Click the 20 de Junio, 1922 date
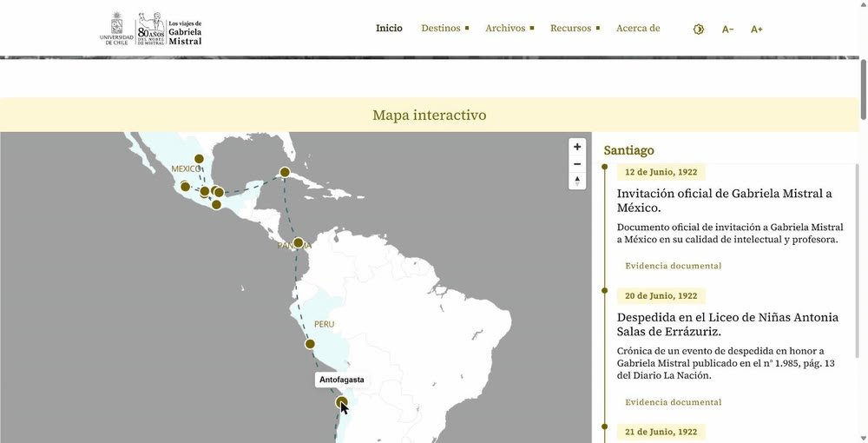 pos(661,295)
